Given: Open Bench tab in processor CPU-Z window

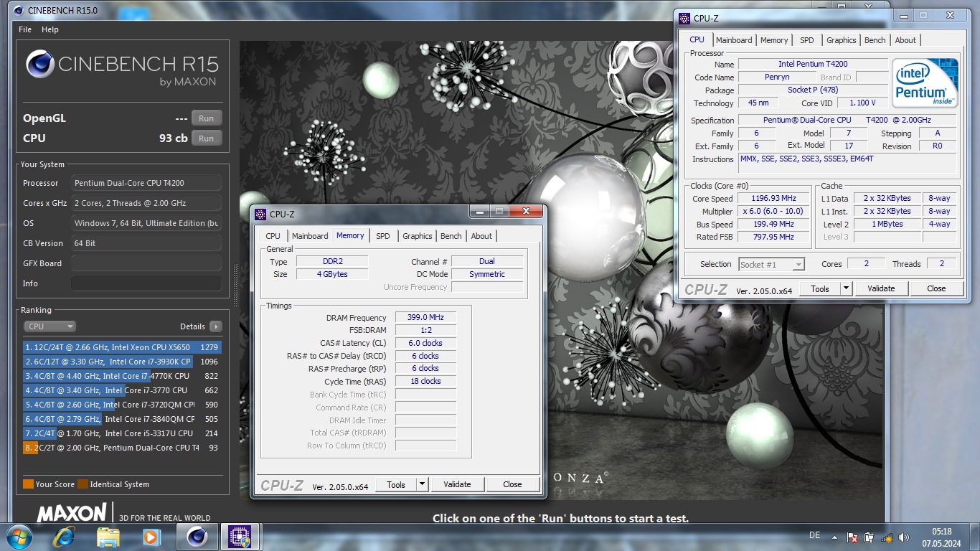Looking at the screenshot, I should point(875,40).
